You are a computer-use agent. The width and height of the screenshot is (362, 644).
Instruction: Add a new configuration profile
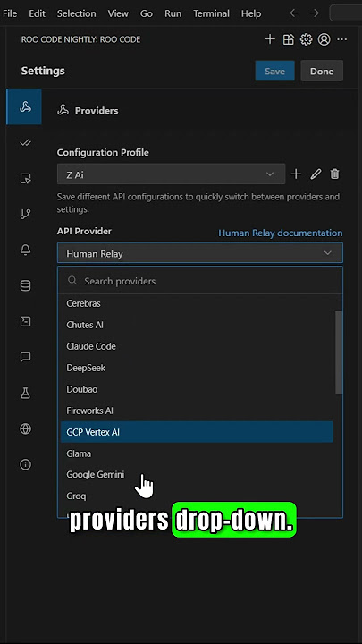pyautogui.click(x=296, y=174)
